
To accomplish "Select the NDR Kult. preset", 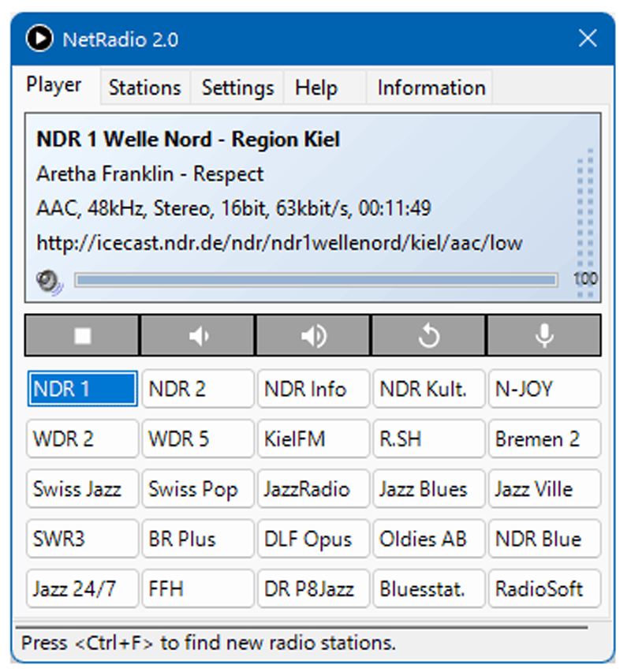I will [x=428, y=389].
